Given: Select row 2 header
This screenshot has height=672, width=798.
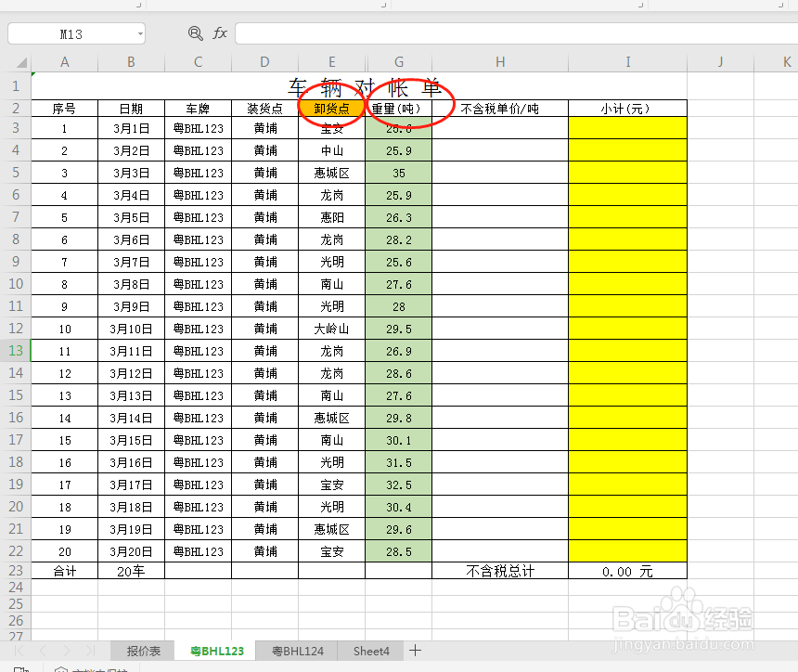Looking at the screenshot, I should [x=16, y=109].
